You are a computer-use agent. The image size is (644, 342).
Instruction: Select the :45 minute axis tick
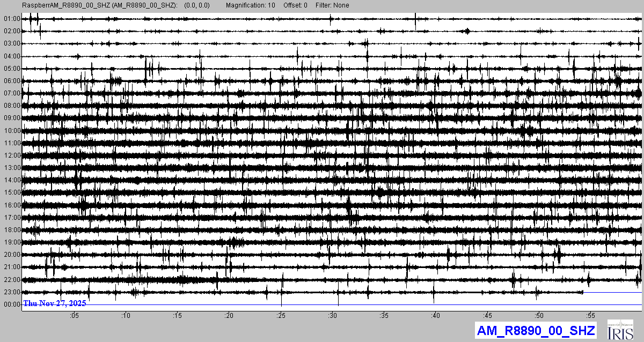coord(487,315)
